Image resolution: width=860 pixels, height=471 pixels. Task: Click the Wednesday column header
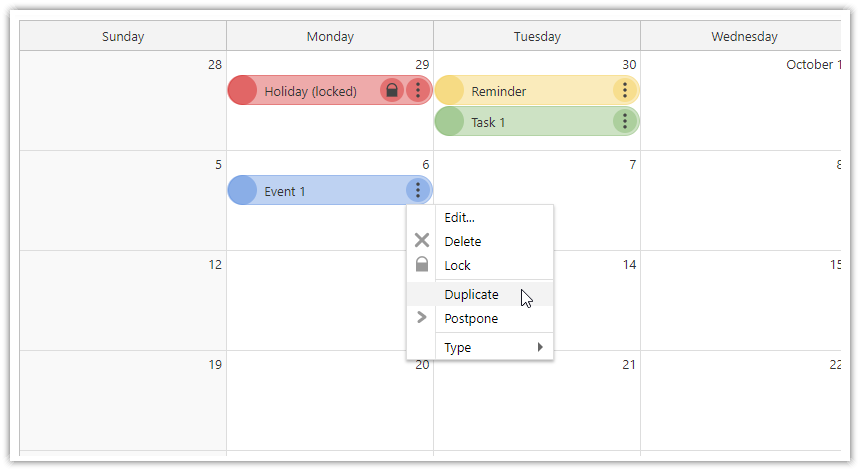(743, 37)
